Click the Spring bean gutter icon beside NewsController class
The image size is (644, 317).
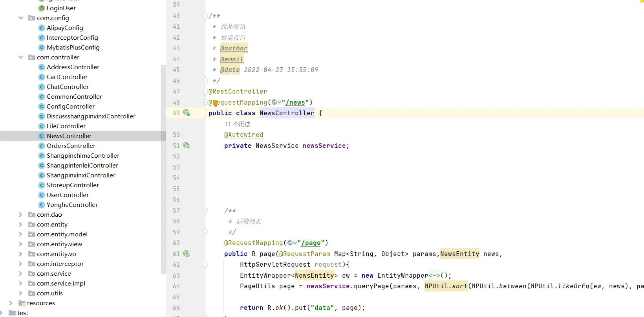tap(187, 113)
